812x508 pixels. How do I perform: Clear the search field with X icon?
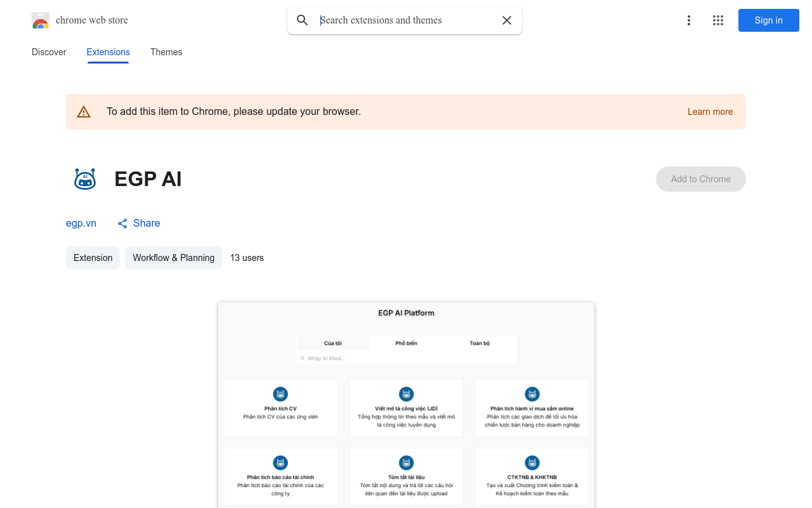click(x=507, y=20)
